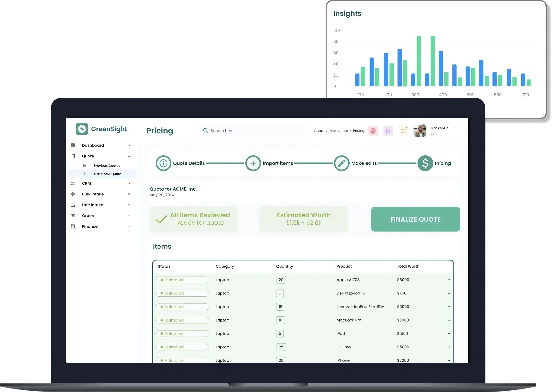Click the Pricing dollar step icon
The width and height of the screenshot is (552, 392).
(425, 163)
